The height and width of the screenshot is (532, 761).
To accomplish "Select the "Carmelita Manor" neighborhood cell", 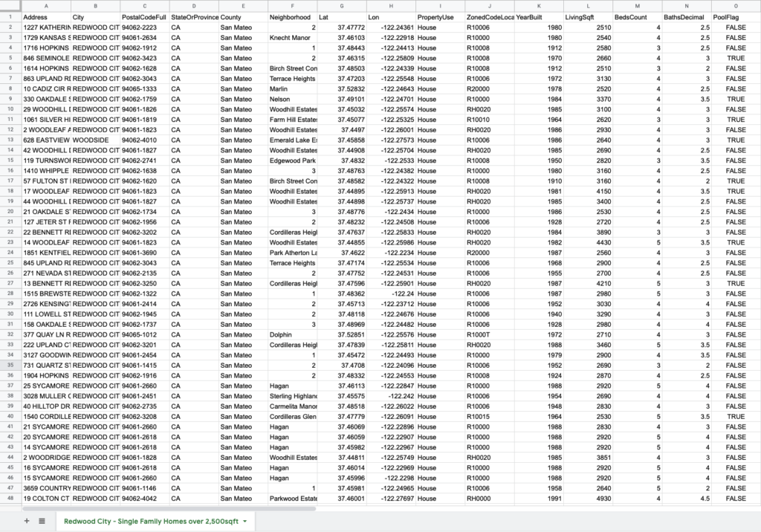I will (293, 406).
